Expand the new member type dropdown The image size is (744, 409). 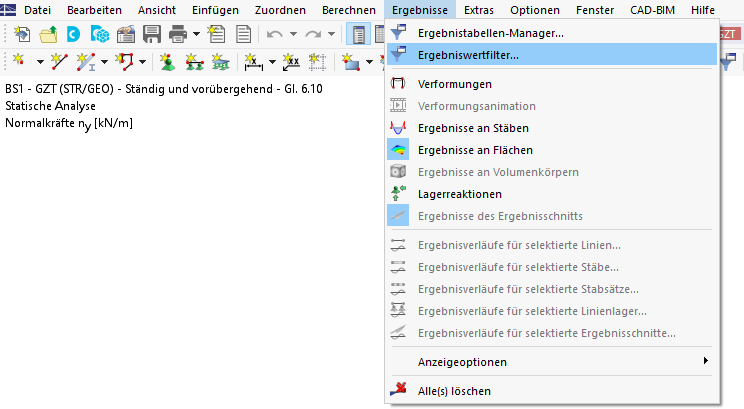click(x=104, y=62)
